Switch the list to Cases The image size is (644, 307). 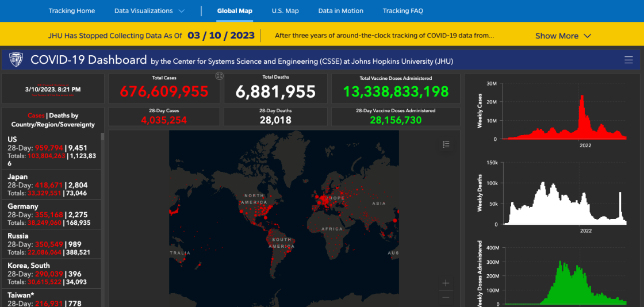pos(36,116)
